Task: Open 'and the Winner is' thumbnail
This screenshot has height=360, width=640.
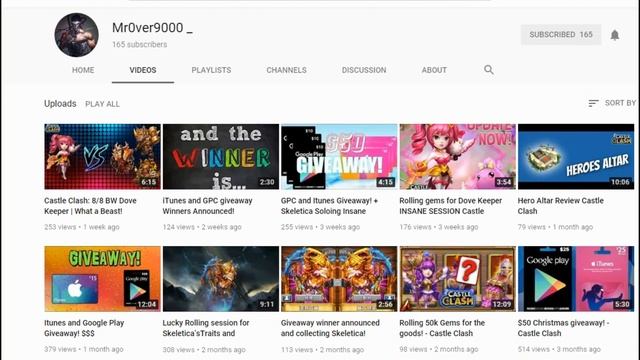Action: tap(221, 157)
